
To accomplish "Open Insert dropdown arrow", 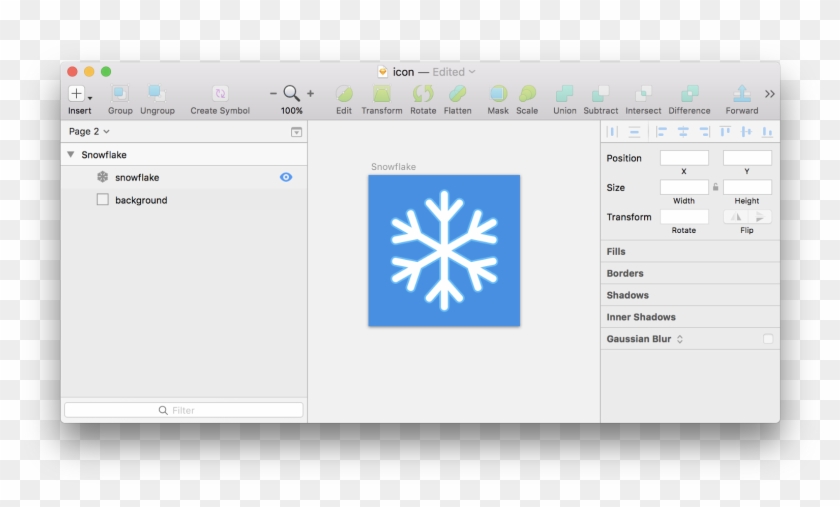I will click(90, 98).
